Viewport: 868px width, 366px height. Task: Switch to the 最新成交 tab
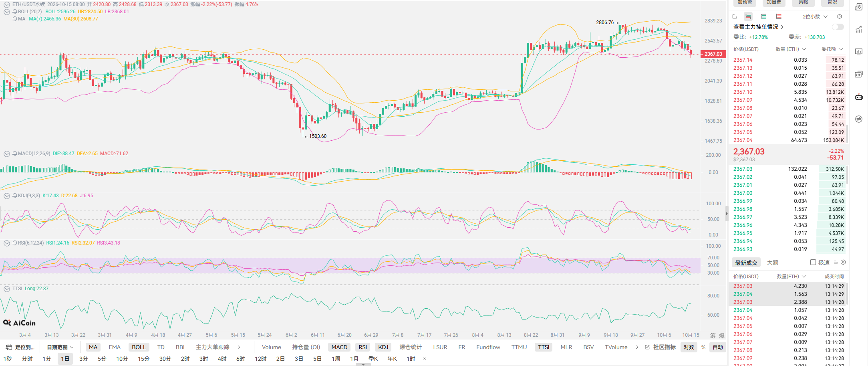(746, 263)
